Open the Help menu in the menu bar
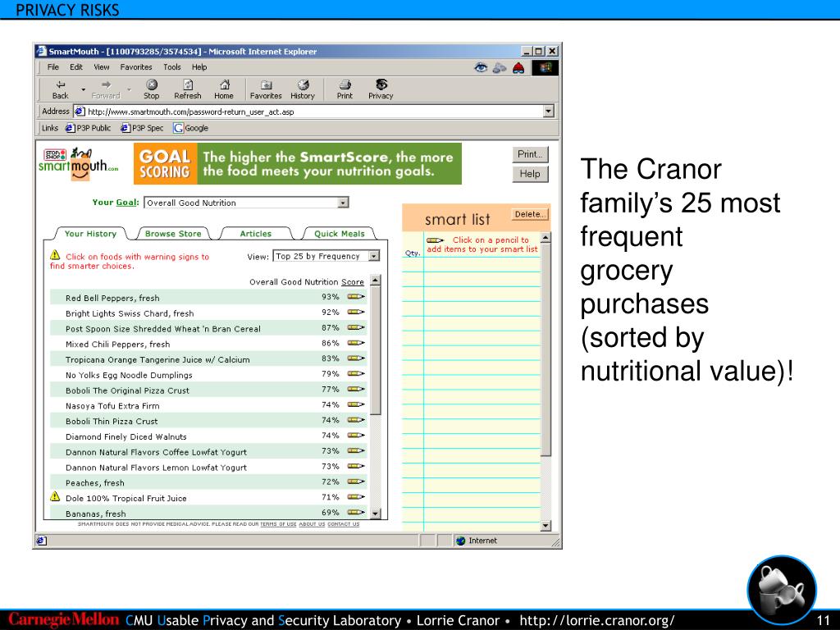 coord(199,67)
